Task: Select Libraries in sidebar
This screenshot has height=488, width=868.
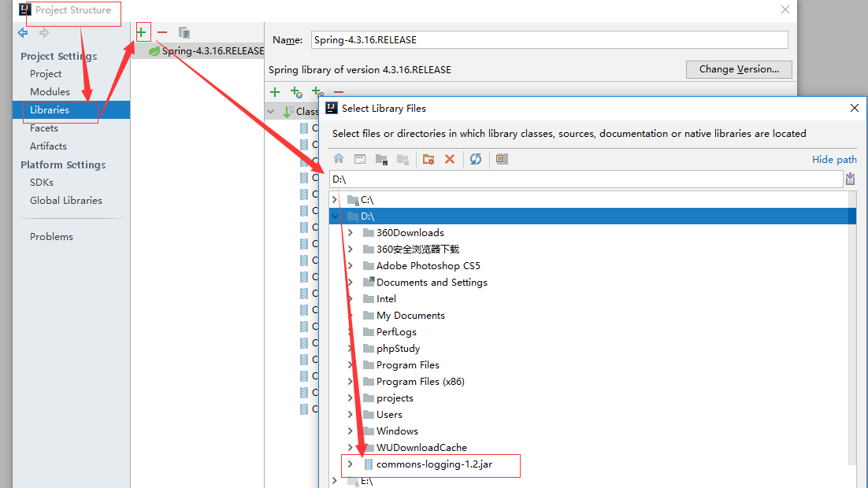Action: click(72, 109)
